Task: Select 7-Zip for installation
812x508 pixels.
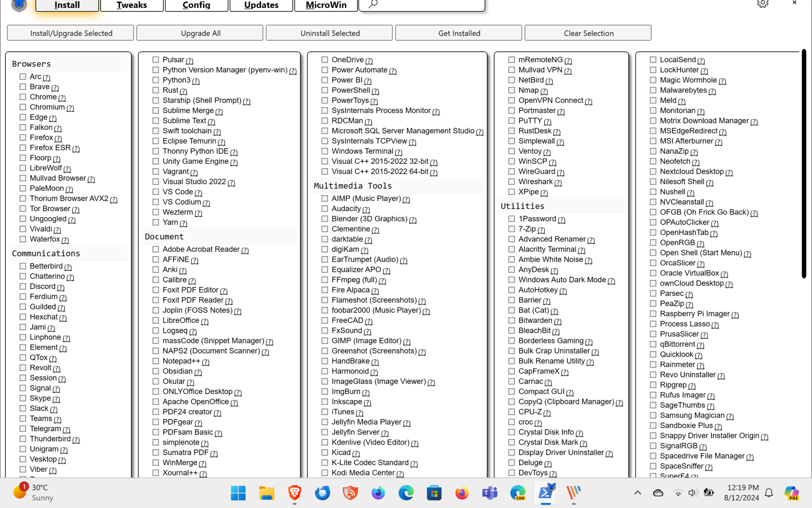Action: pyautogui.click(x=511, y=229)
